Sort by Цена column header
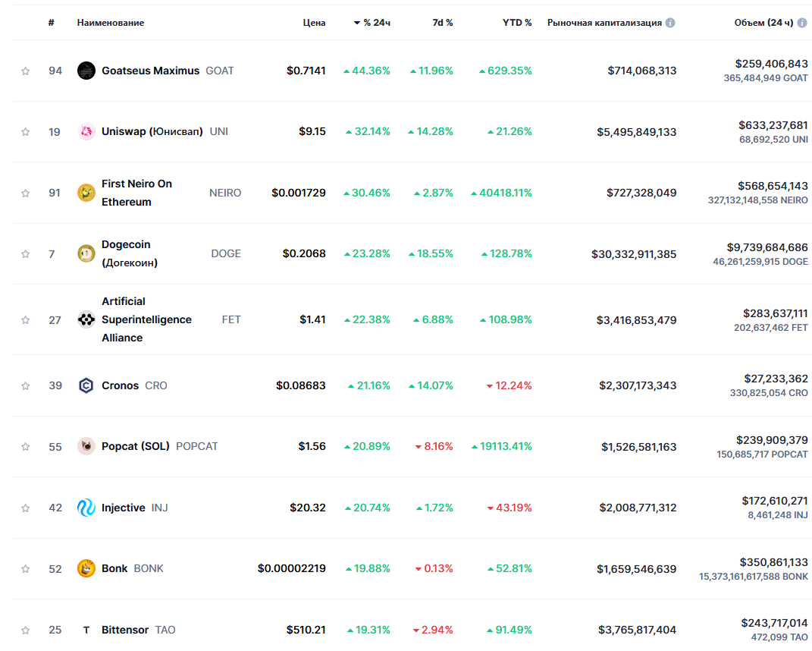 pos(314,23)
